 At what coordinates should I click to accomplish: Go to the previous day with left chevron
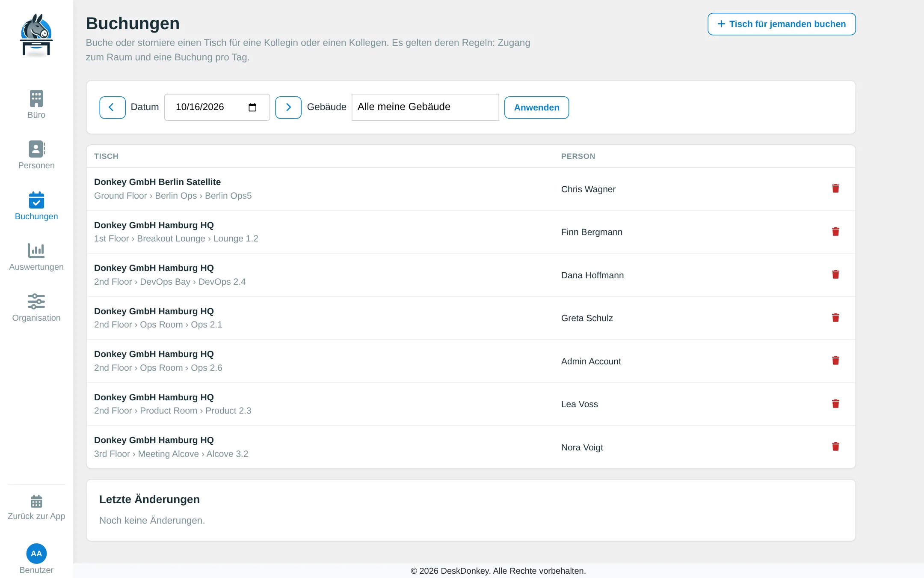(x=113, y=107)
